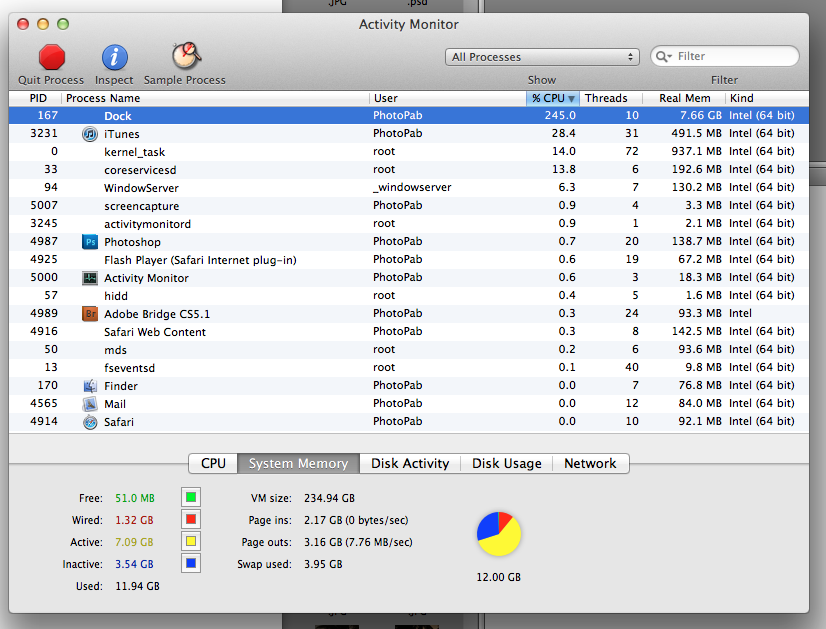The width and height of the screenshot is (826, 629).
Task: Select the fseventsd process row
Action: coord(409,368)
